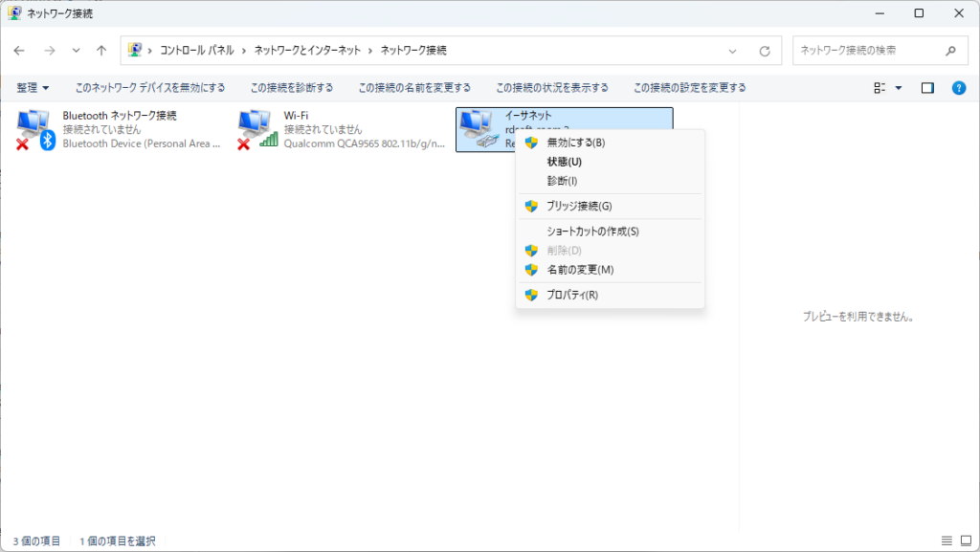Select プロパティ(R) in context menu
Viewport: 980px width, 552px height.
571,295
